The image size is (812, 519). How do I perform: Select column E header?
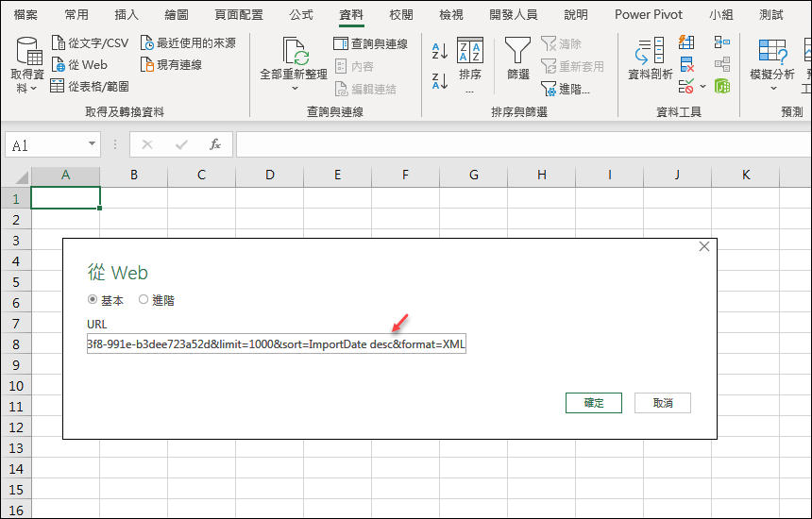(x=337, y=175)
